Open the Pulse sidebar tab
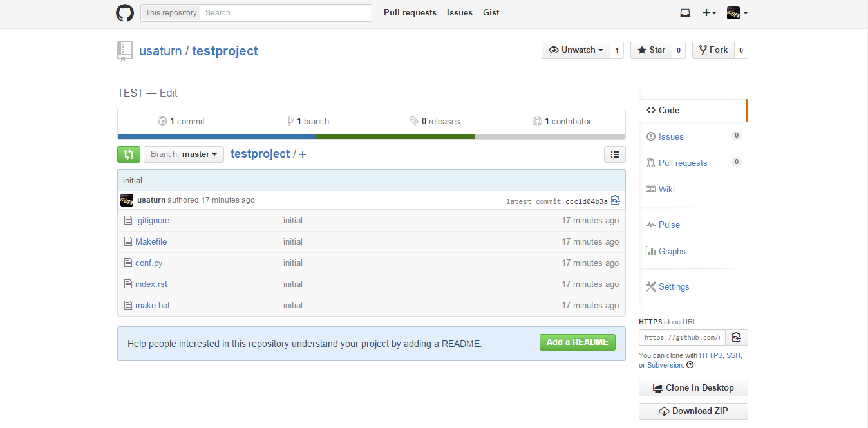This screenshot has height=428, width=868. (x=693, y=225)
